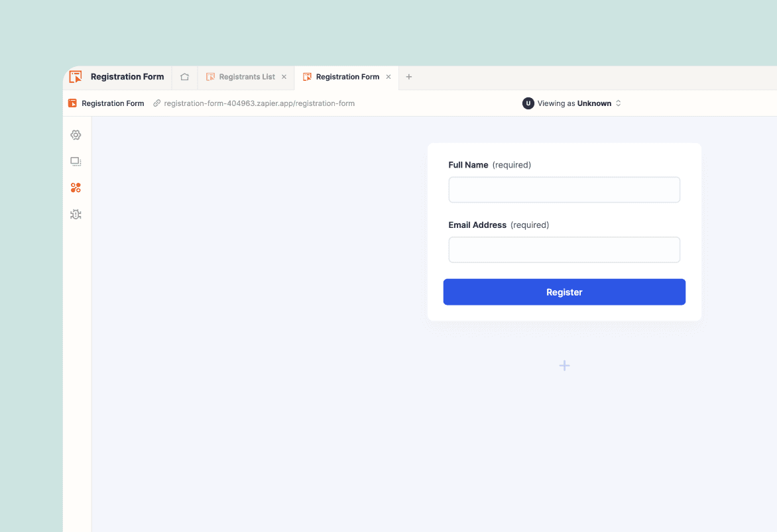Click the link icon beside the page URL

pyautogui.click(x=157, y=103)
